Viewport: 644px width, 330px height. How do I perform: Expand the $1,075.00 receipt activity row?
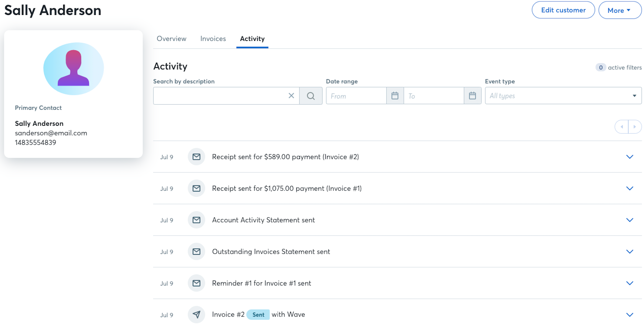click(x=630, y=188)
